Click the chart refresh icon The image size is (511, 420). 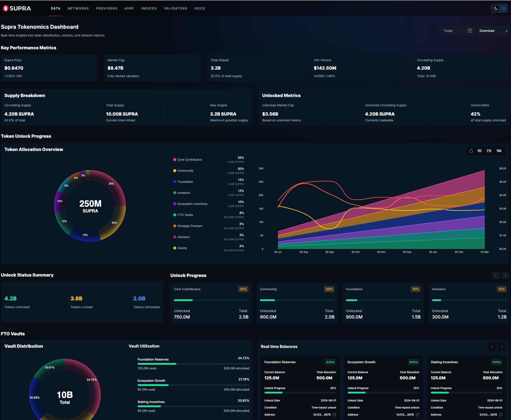click(x=471, y=151)
